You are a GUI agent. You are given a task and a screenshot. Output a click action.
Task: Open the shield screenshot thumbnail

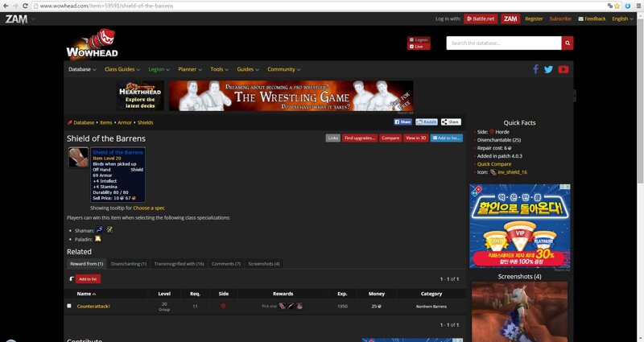(519, 311)
